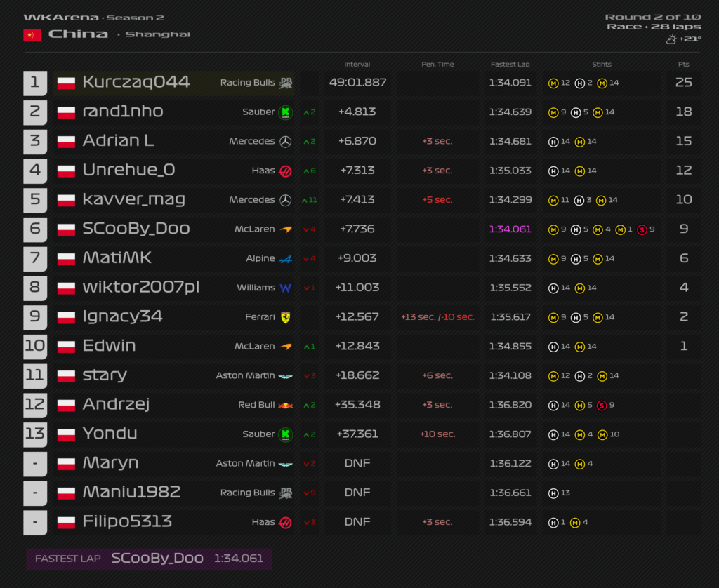Screen dimensions: 719x588
Task: Select the Interval column header
Action: coord(357,65)
